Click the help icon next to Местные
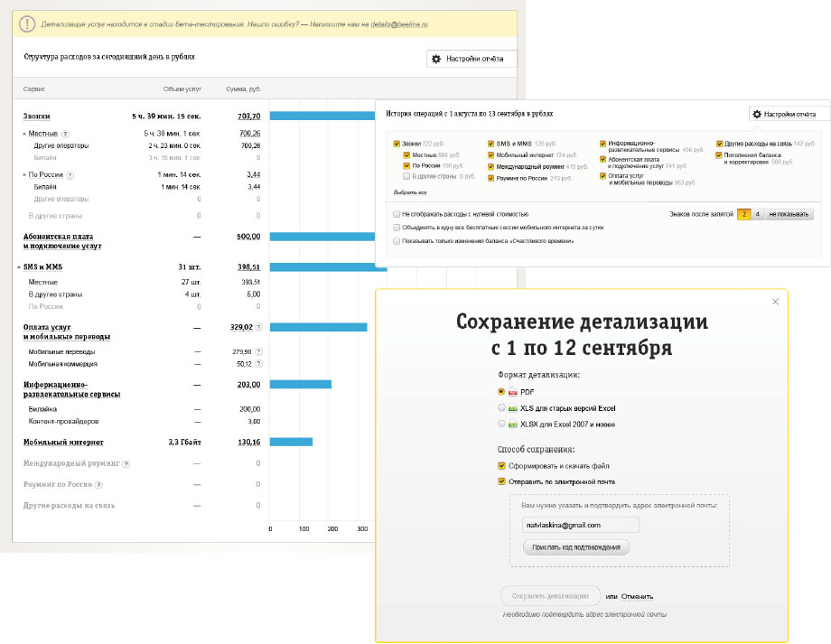831x644 pixels. pyautogui.click(x=65, y=133)
